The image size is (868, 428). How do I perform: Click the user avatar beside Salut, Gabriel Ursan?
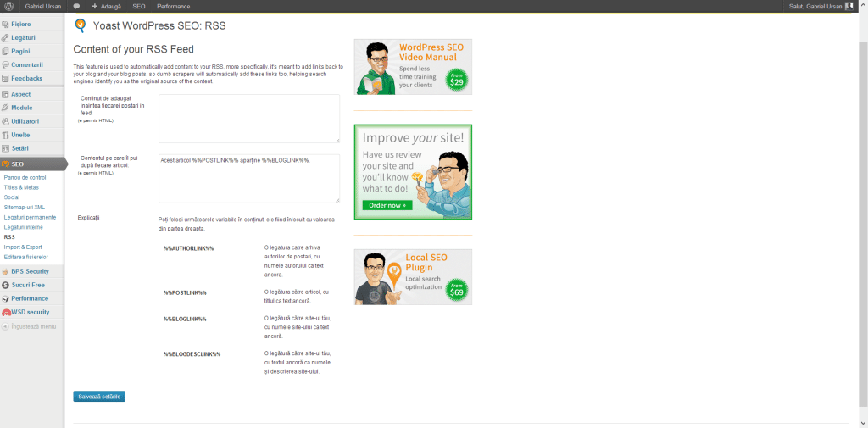(x=849, y=6)
